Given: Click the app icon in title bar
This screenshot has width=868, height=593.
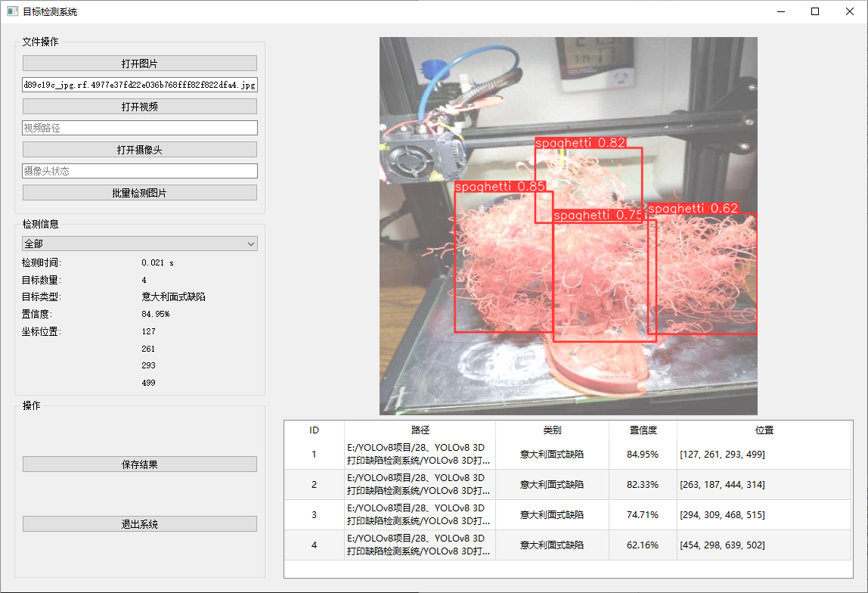Looking at the screenshot, I should click(x=12, y=11).
